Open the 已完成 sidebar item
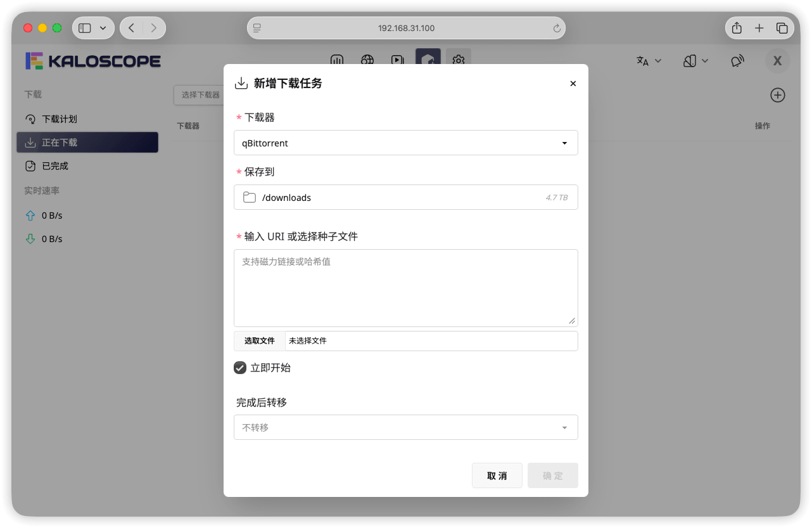This screenshot has height=528, width=812. [87, 166]
